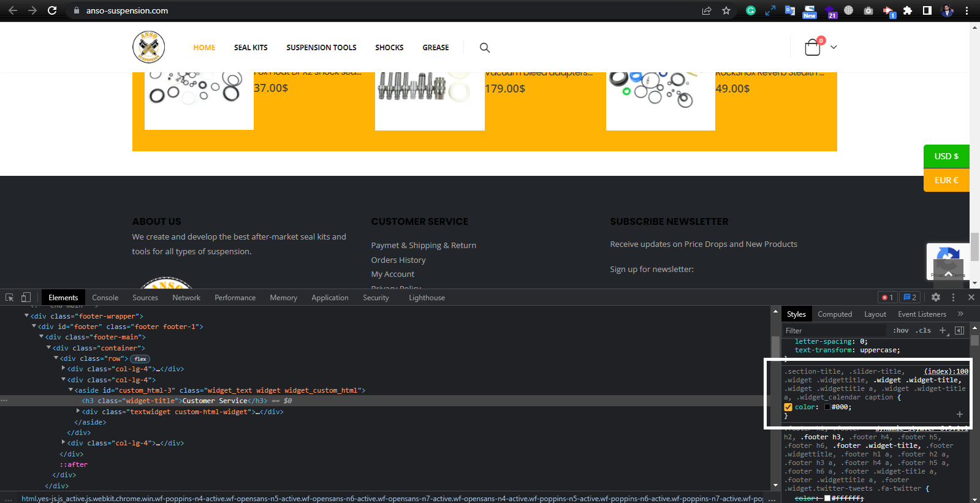Open the Grammarly extension icon
The image size is (980, 503).
pos(751,10)
